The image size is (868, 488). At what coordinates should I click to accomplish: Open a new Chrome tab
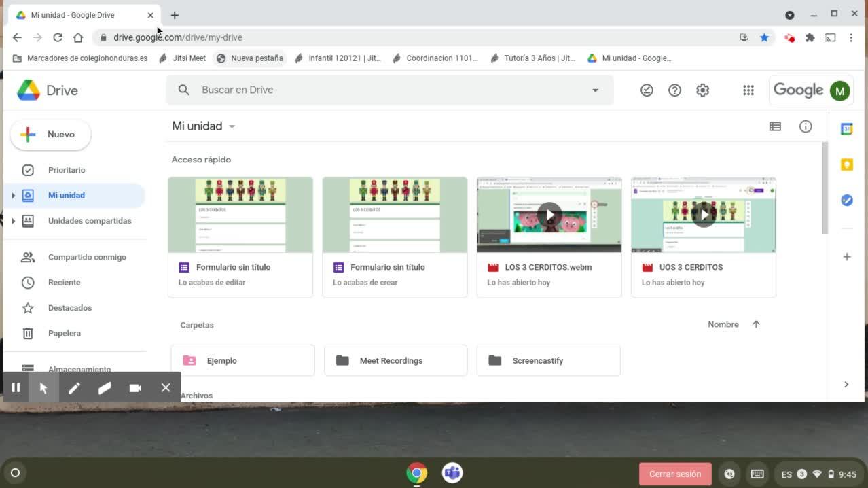click(x=175, y=15)
